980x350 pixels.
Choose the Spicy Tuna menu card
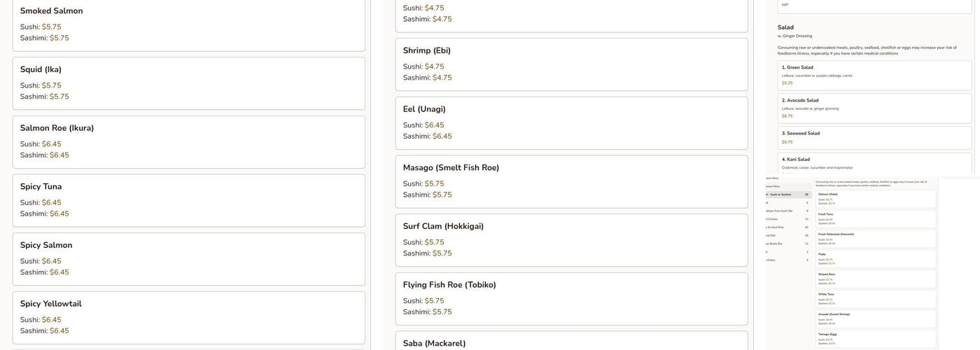point(188,201)
